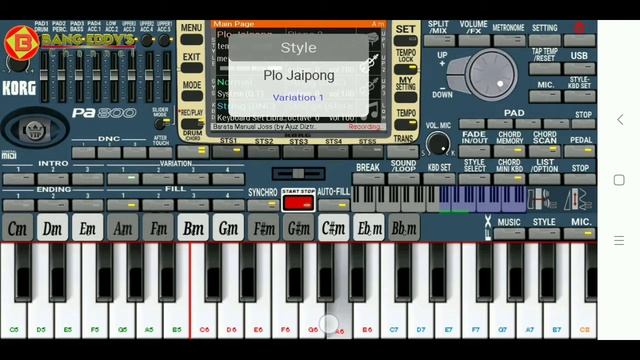The height and width of the screenshot is (360, 640).
Task: Open the MENU button
Action: coord(191,40)
